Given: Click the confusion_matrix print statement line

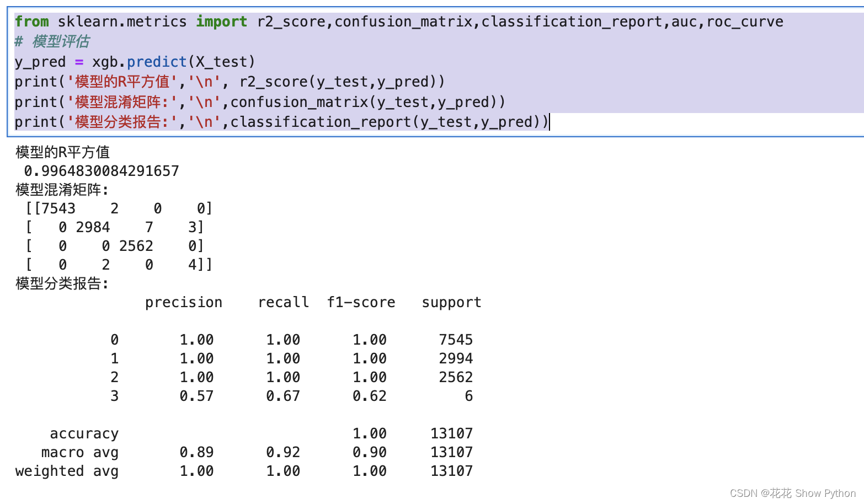Looking at the screenshot, I should click(x=260, y=102).
